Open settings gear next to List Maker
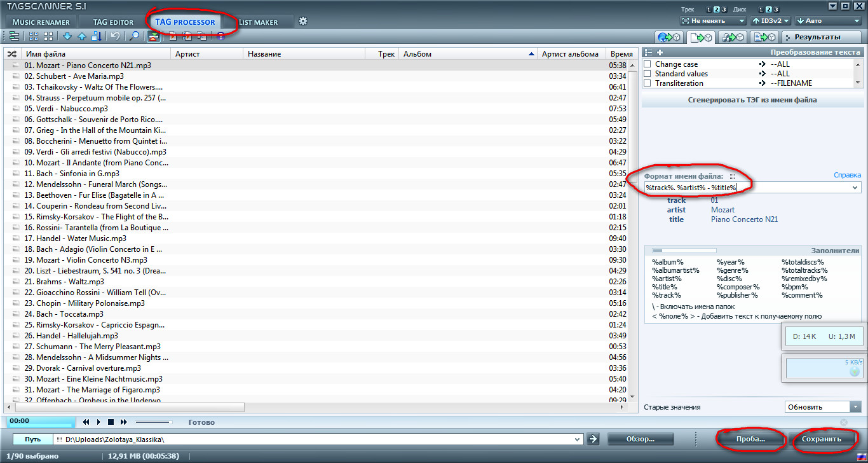This screenshot has height=463, width=868. [303, 21]
